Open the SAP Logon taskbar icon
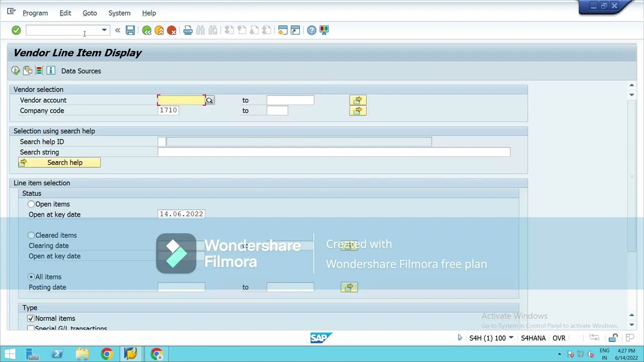644x362 pixels. pos(131,354)
